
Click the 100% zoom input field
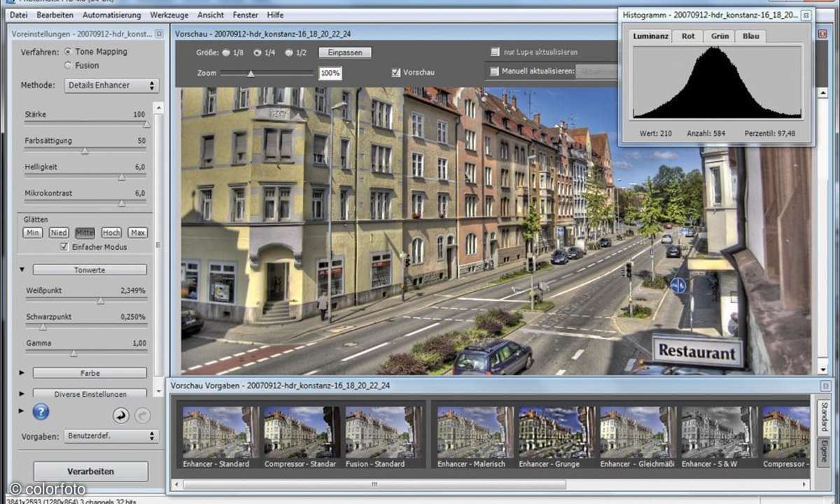click(x=330, y=73)
